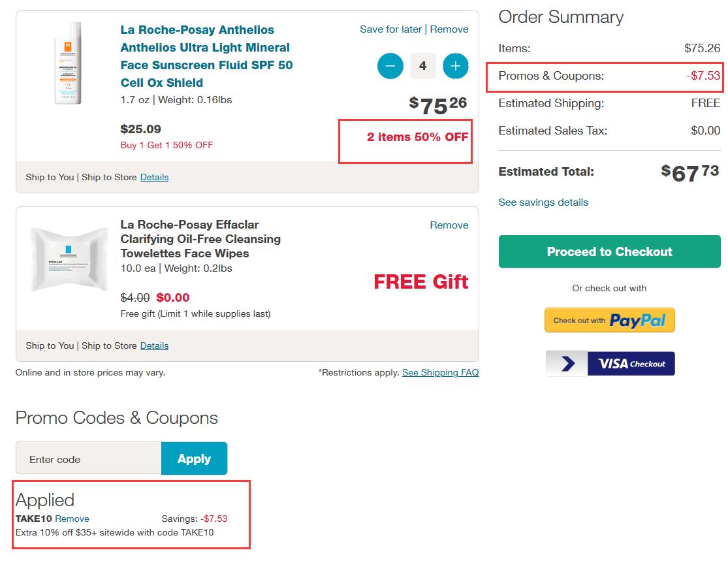Check out with PayPal button
The image size is (728, 561).
click(x=610, y=320)
